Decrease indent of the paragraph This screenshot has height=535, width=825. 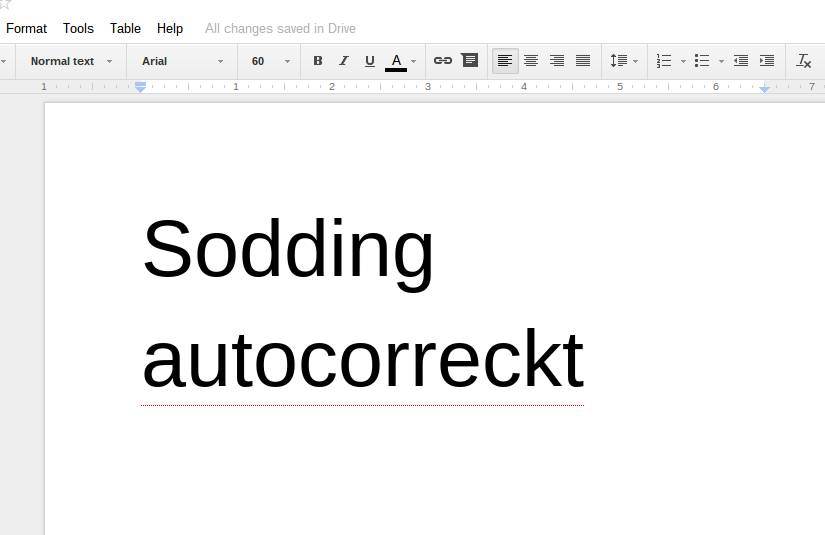741,61
